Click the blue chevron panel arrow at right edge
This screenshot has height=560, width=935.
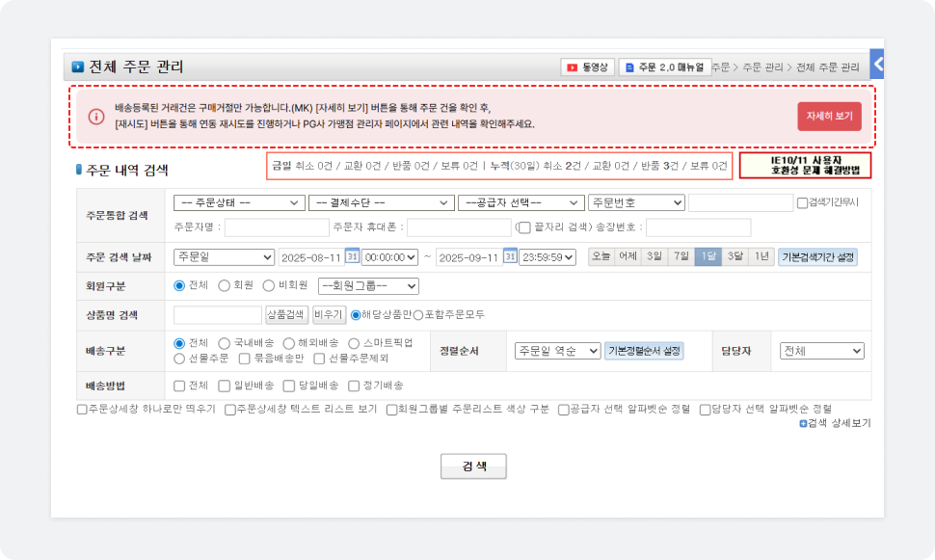click(x=877, y=65)
